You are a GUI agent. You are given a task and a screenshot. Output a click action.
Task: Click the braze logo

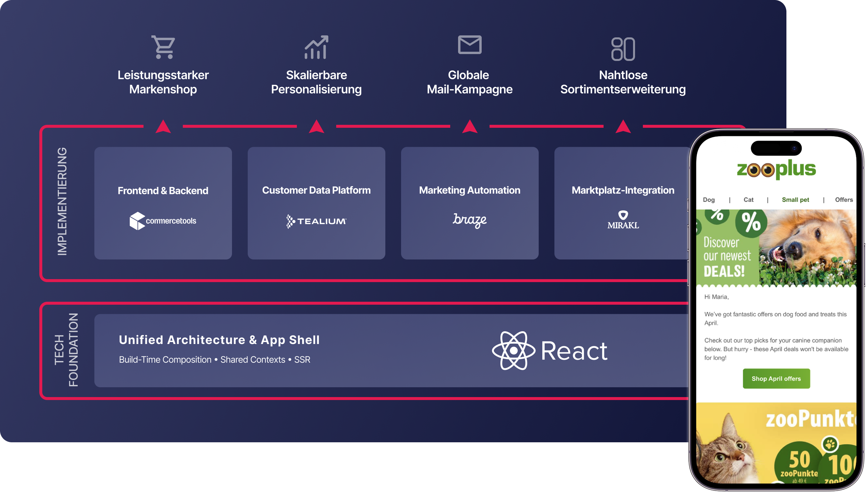[x=470, y=220]
